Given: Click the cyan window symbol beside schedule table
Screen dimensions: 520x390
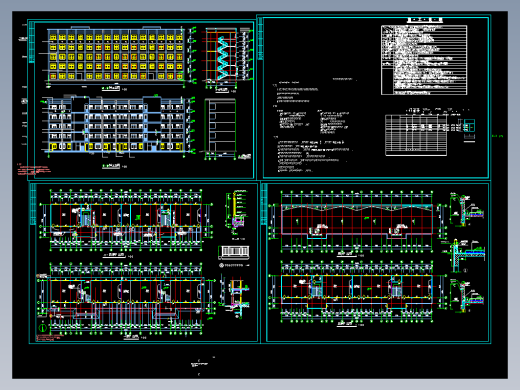Looking at the screenshot, I should coord(469,126).
